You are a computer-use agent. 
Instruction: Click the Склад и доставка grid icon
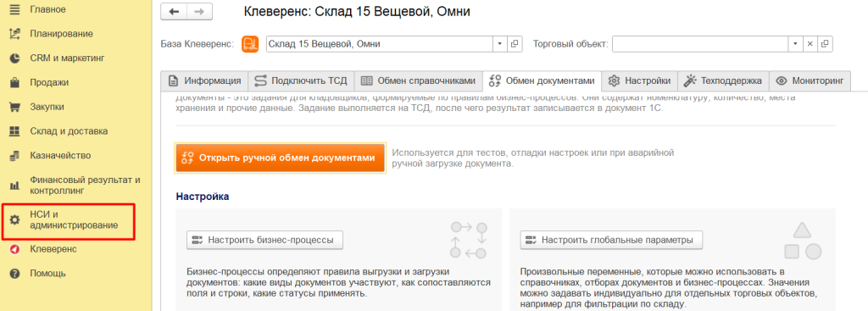click(15, 131)
